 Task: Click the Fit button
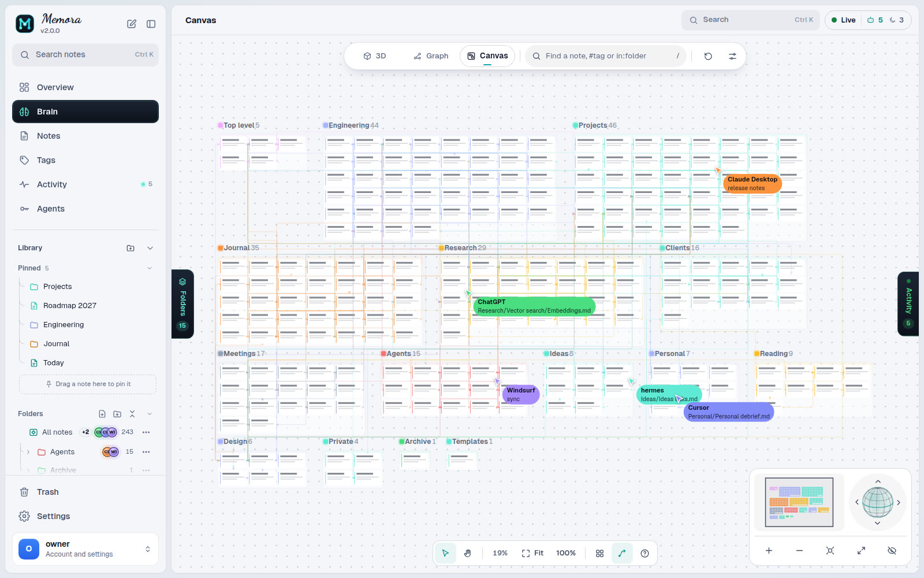coord(532,553)
